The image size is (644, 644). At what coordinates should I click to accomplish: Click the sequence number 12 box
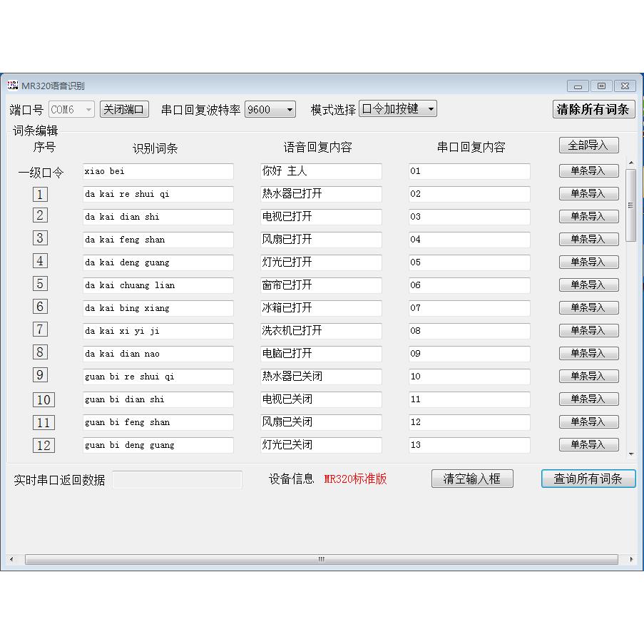pos(44,445)
